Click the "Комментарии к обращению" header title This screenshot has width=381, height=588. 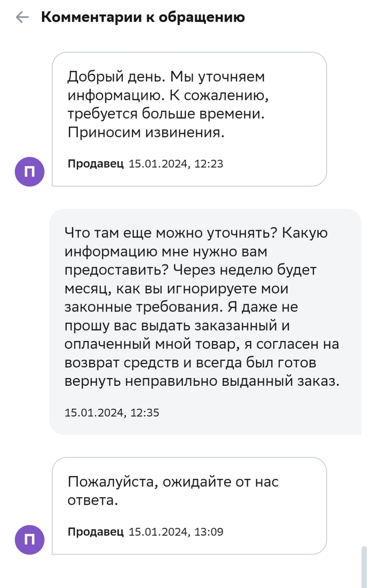pos(143,17)
